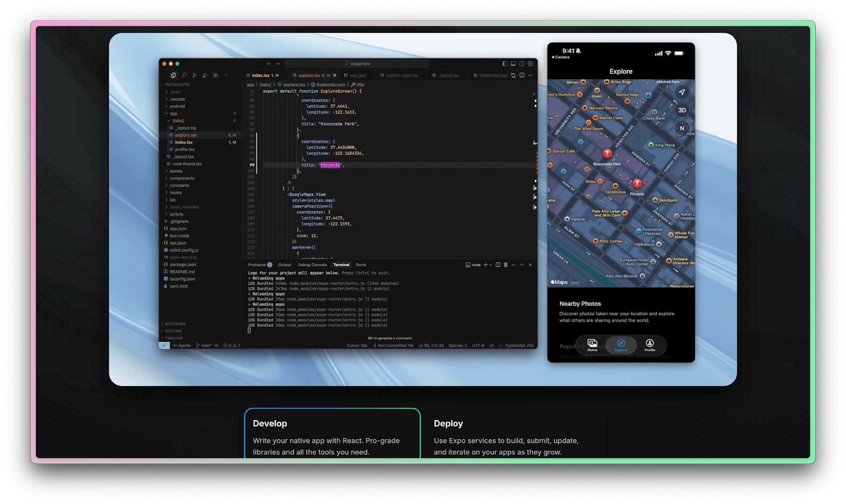Tap the Home tab in phone app
This screenshot has height=504, width=846.
pyautogui.click(x=592, y=345)
